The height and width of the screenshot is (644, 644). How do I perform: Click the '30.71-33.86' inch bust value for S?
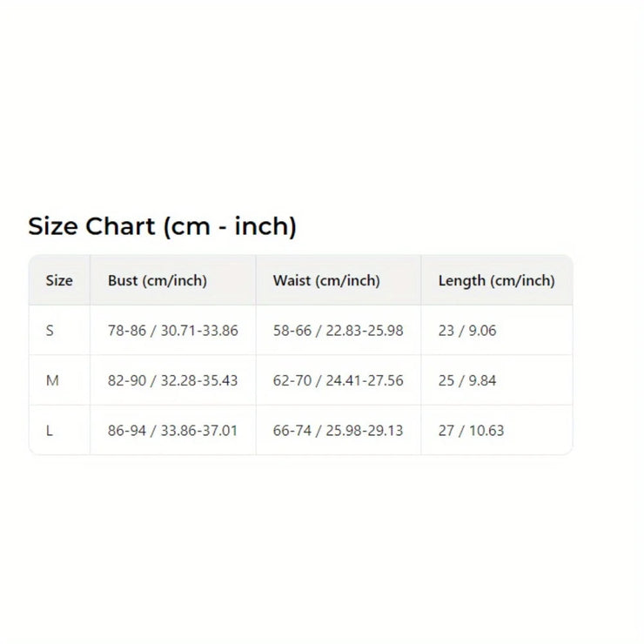(x=199, y=331)
